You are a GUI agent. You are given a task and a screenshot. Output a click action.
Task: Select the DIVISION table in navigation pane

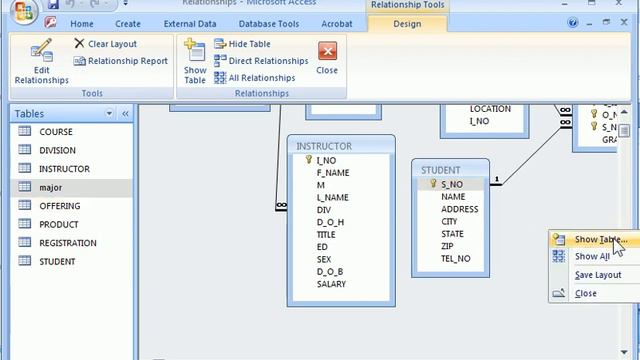(71, 150)
